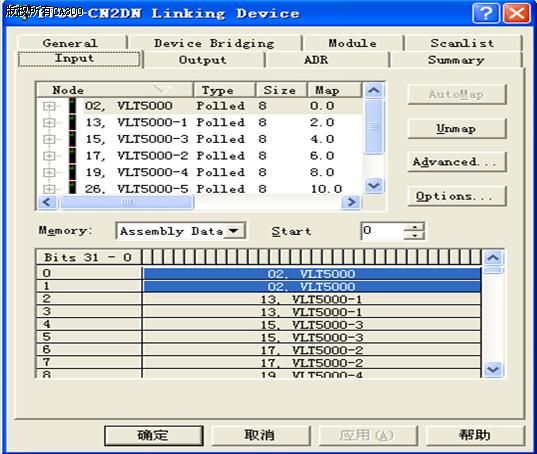Sort by the Map column header
Viewport: 537px width, 454px height.
click(x=335, y=90)
